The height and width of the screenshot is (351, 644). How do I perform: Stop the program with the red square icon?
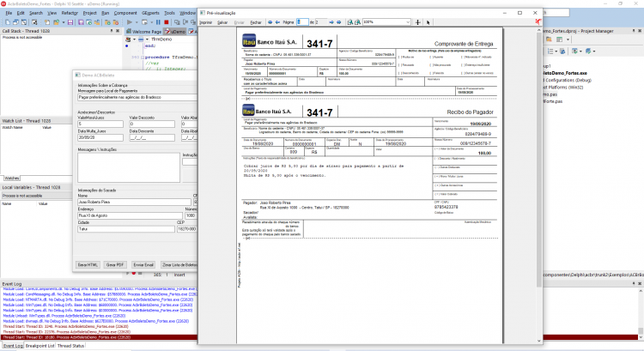167,22
